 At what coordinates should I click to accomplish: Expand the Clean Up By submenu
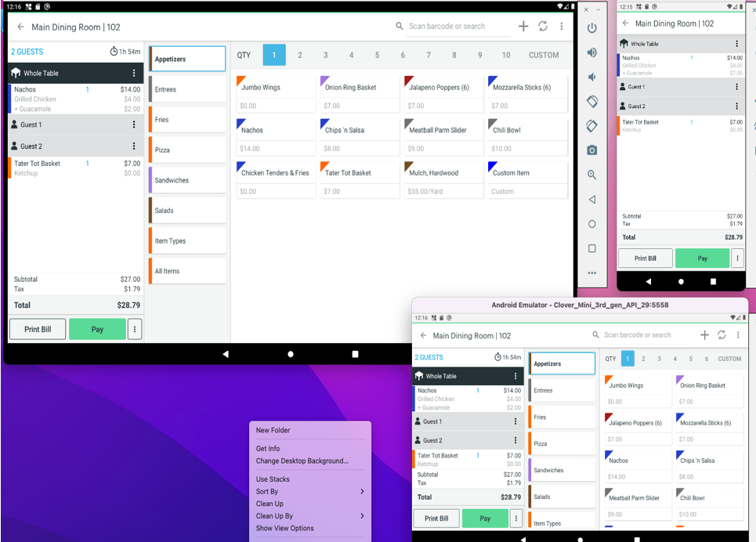310,516
